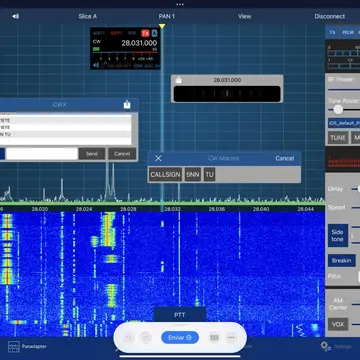Open the Panadapter tab at bottom left
The height and width of the screenshot is (360, 360).
[x=27, y=347]
